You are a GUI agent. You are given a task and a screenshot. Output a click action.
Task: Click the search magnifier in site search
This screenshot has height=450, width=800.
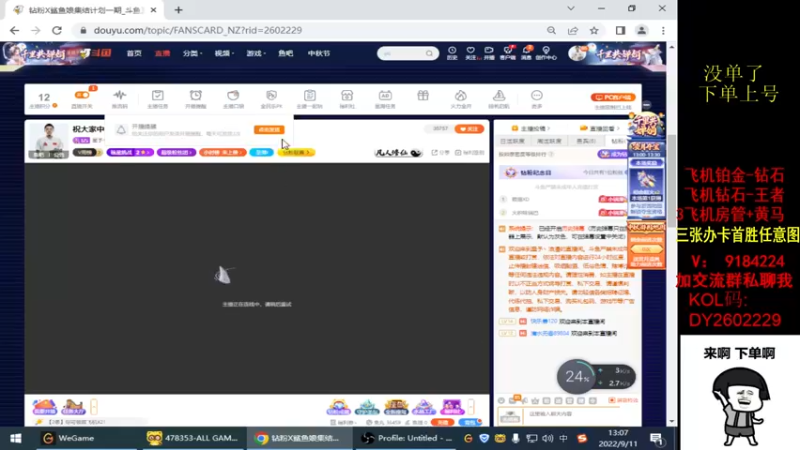click(x=430, y=53)
